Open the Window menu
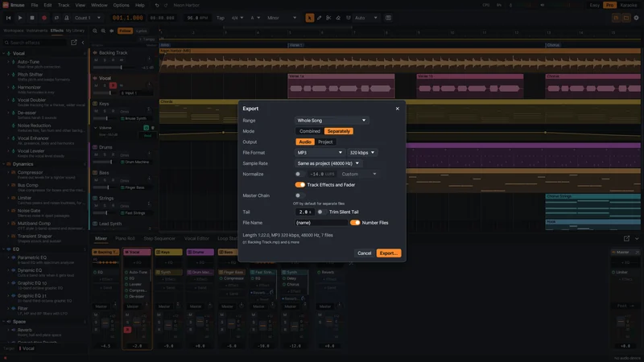This screenshot has height=362, width=644. (x=99, y=6)
